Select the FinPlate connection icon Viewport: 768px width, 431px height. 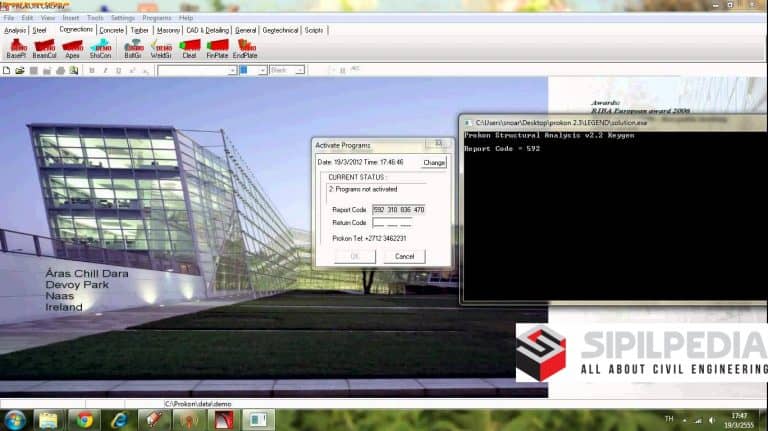point(217,48)
